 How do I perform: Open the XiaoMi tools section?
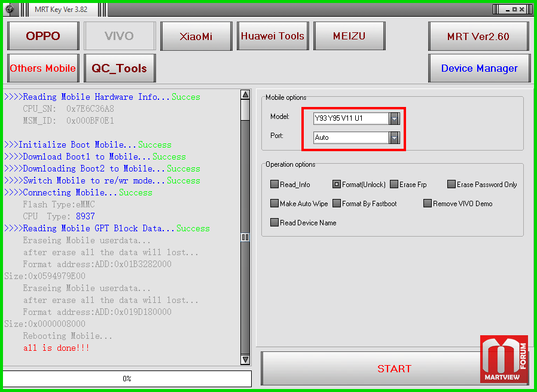(x=196, y=36)
